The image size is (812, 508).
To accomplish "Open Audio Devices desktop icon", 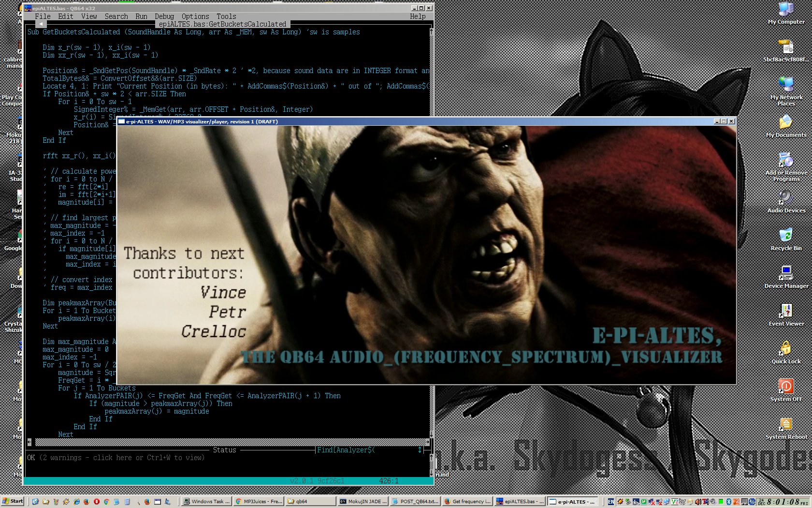I will click(786, 202).
